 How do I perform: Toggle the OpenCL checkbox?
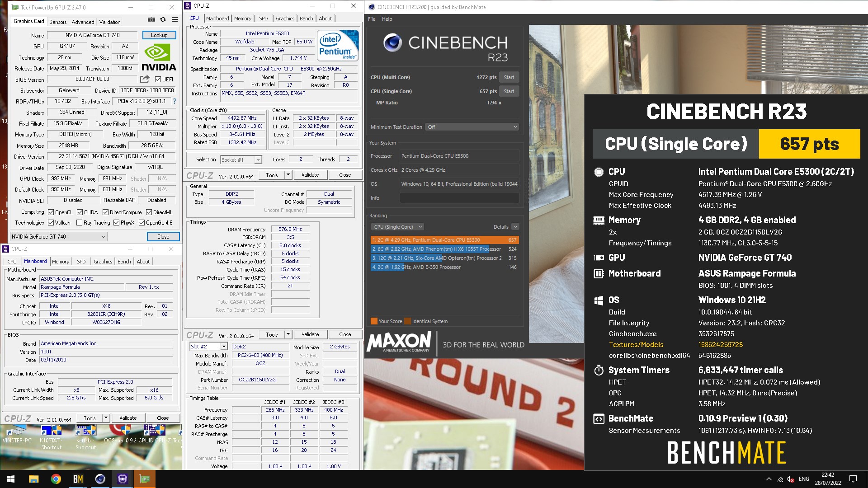click(x=51, y=212)
